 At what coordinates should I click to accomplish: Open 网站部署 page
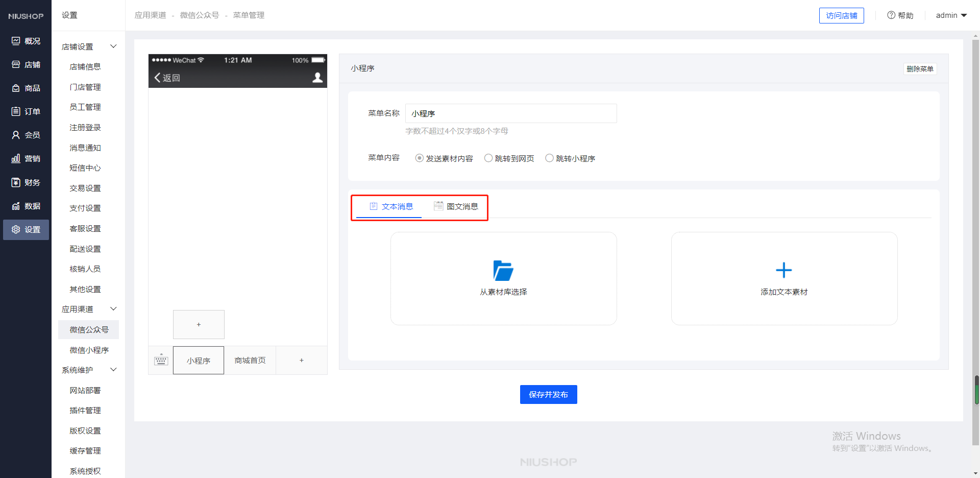coord(85,390)
